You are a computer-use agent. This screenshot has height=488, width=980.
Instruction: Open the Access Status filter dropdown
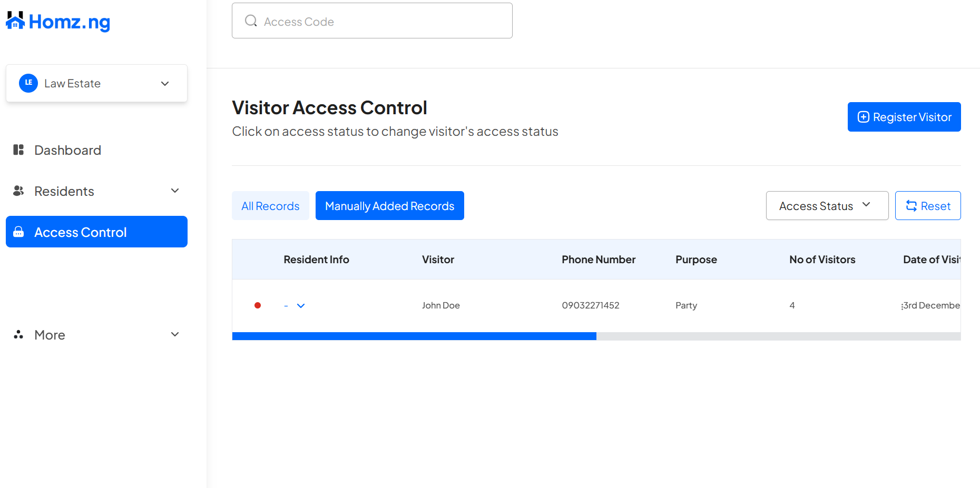827,205
